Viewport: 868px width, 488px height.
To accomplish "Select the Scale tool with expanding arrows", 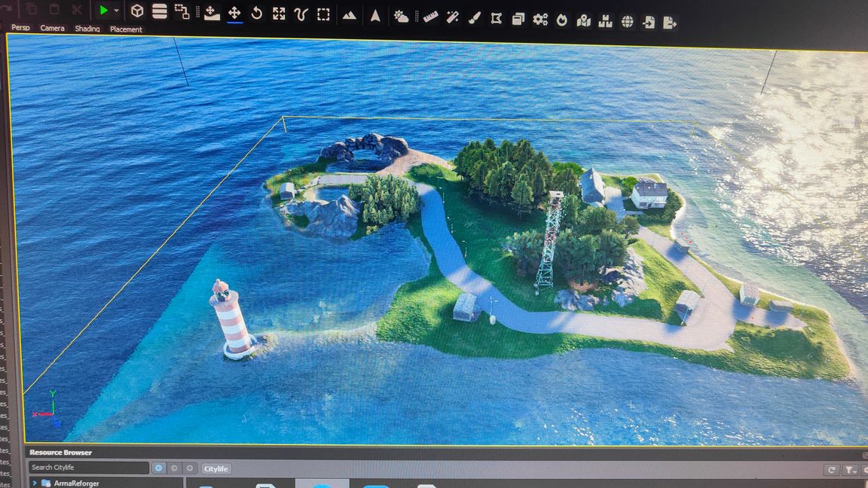I will pos(279,14).
